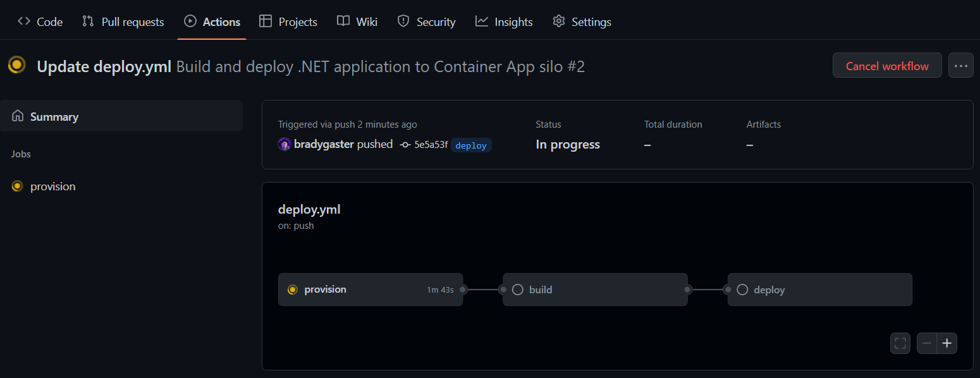Open the Projects tab
The width and height of the screenshot is (980, 378).
pos(288,21)
